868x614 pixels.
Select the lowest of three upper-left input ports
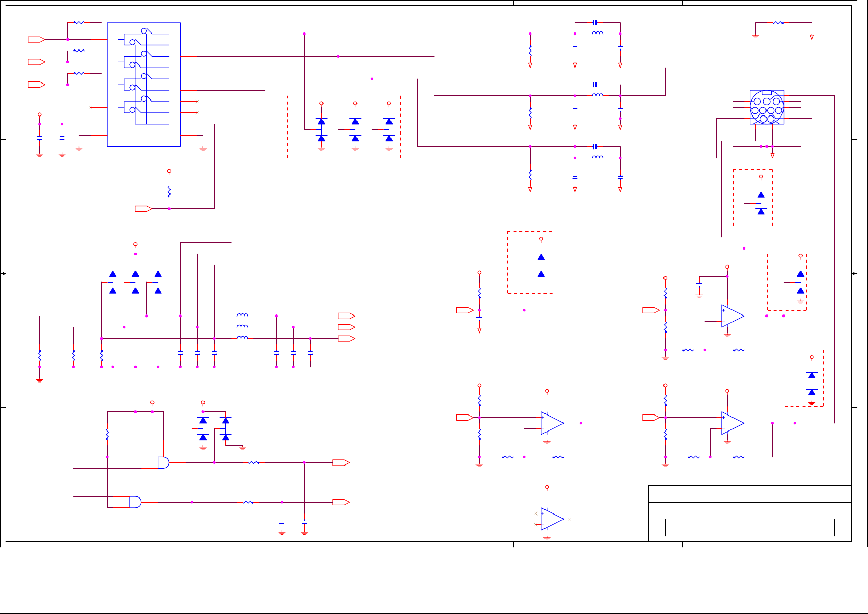click(37, 85)
